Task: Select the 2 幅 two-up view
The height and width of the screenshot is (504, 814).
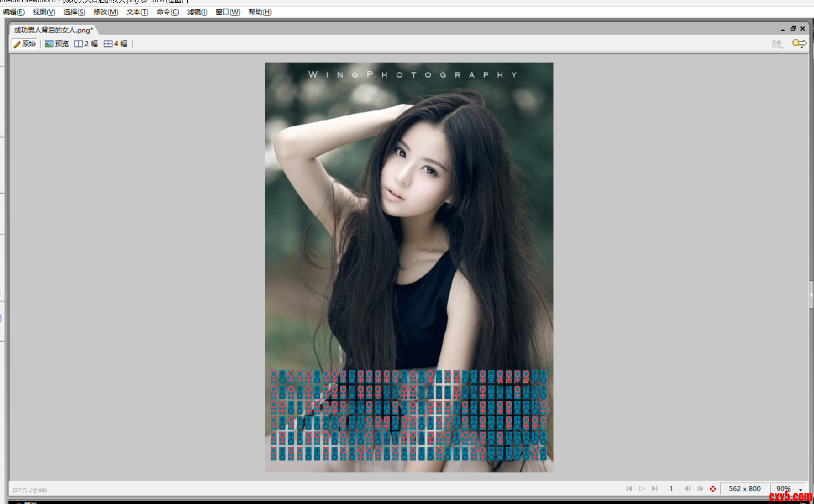Action: [x=86, y=44]
